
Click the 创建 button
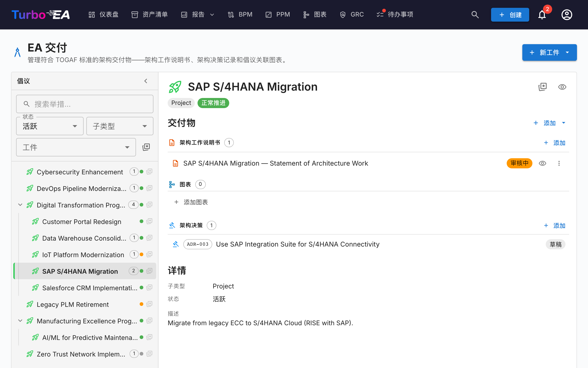pyautogui.click(x=510, y=14)
